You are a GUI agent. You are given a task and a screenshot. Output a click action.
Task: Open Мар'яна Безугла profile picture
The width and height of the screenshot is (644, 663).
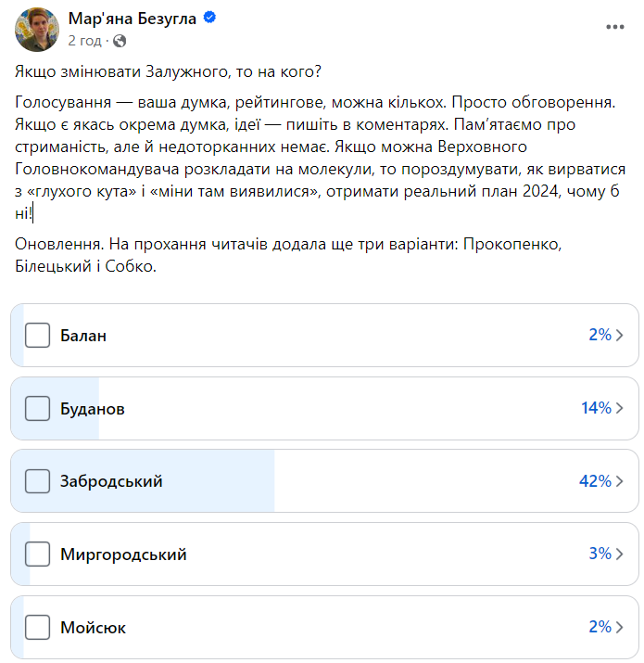36,28
